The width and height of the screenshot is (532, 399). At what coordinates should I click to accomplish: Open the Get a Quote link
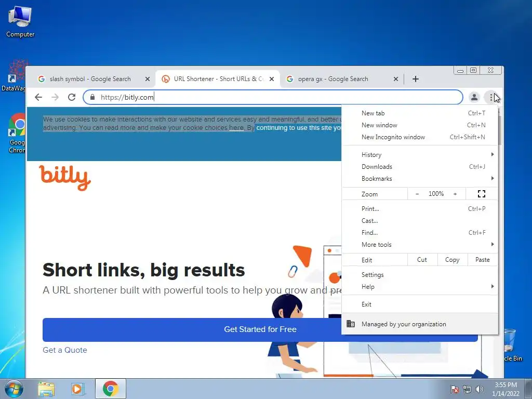point(65,350)
